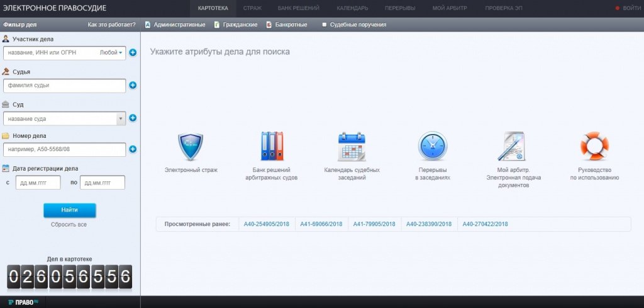Screen dimensions: 644x308
Task: Open Банк решений арбитражных судов folders icon
Action: 272,147
